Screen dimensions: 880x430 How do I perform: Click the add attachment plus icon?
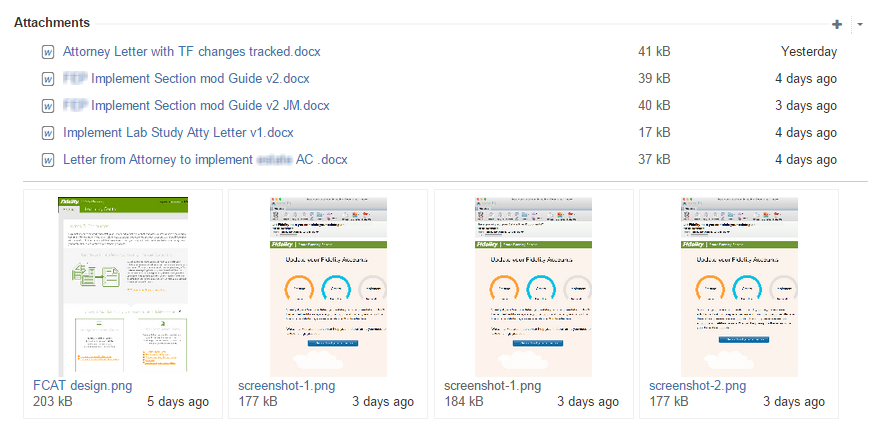pyautogui.click(x=837, y=24)
